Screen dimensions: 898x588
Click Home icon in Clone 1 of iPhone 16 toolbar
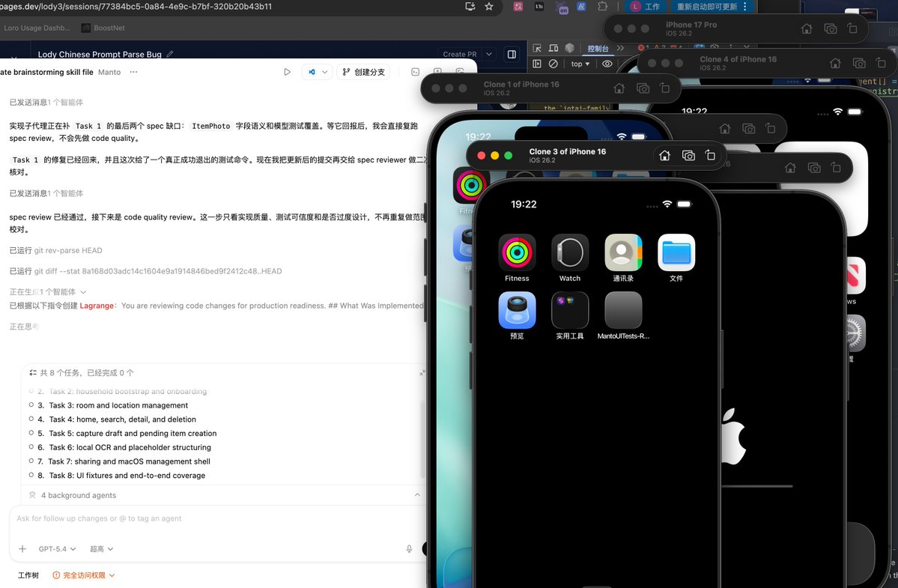(619, 88)
